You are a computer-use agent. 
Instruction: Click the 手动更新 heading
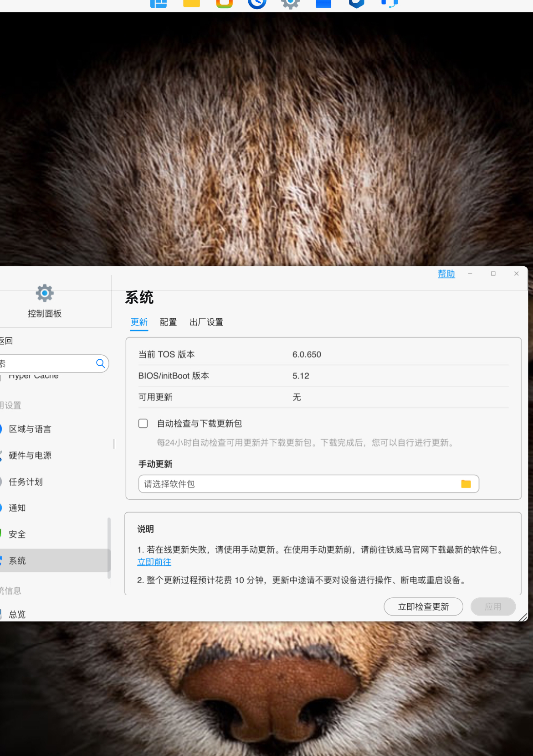[x=155, y=464]
